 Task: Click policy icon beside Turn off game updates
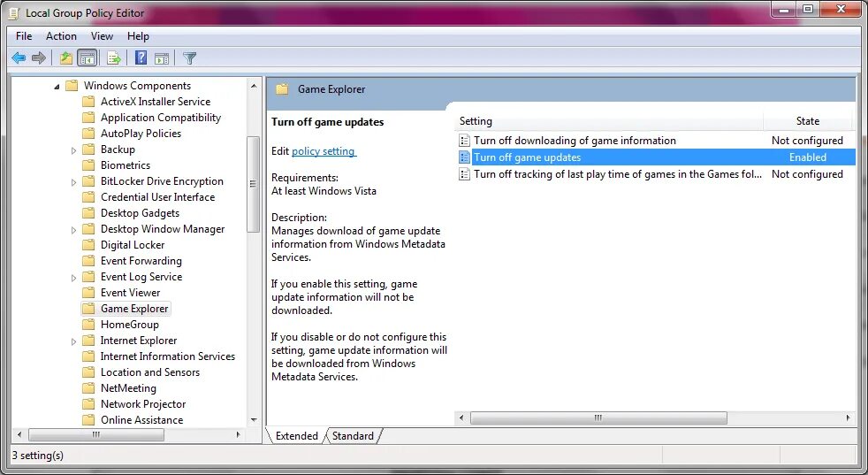(464, 157)
